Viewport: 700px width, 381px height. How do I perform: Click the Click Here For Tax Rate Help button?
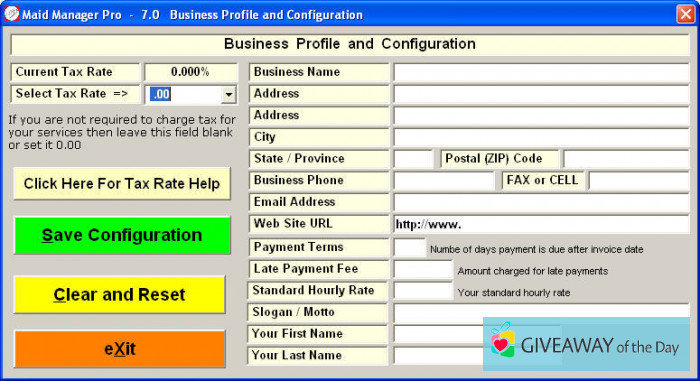pos(122,184)
